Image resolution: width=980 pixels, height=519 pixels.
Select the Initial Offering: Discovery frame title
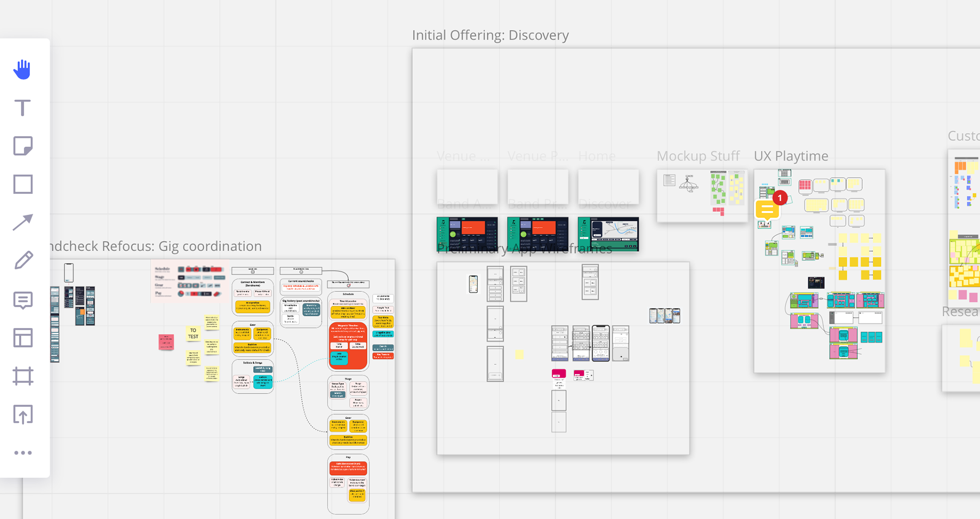(490, 35)
